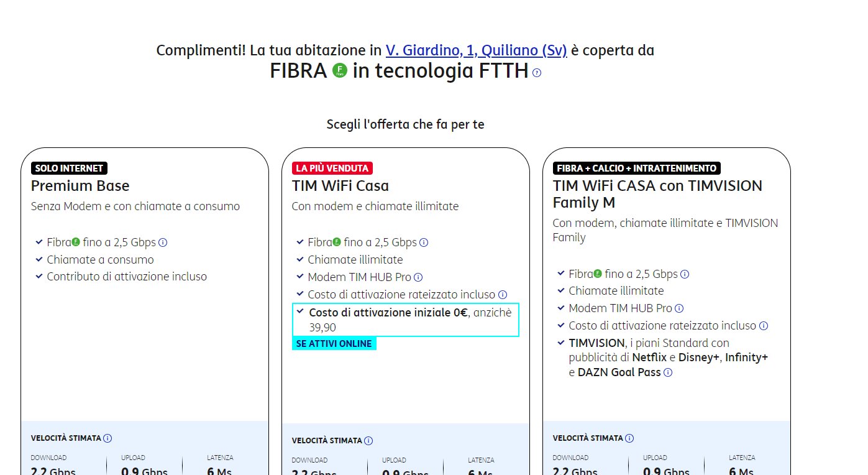The width and height of the screenshot is (868, 475).
Task: Click DOWNLOAD label in Premium Base card
Action: coord(48,458)
